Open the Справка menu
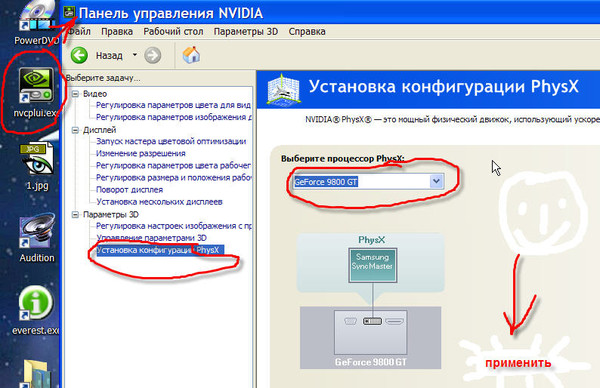This screenshot has height=388, width=600. [x=307, y=31]
